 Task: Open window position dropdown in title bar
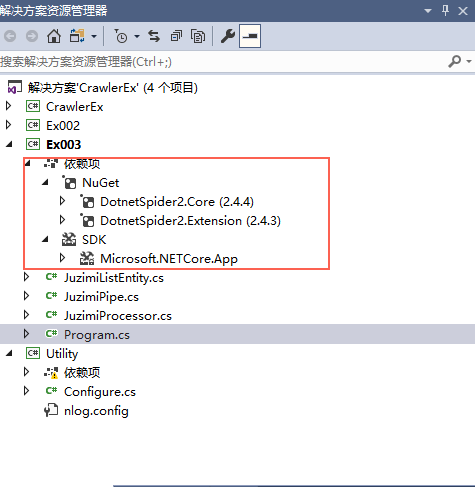[x=428, y=11]
